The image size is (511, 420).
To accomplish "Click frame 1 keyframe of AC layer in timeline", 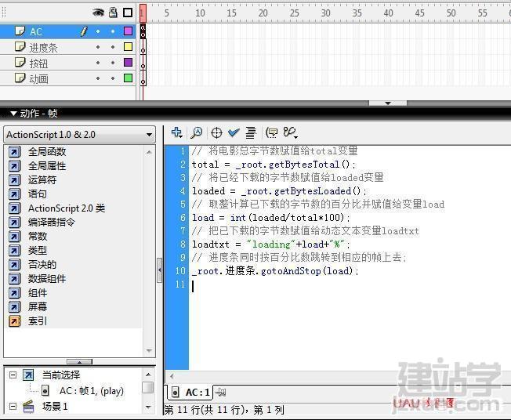I will (x=143, y=31).
